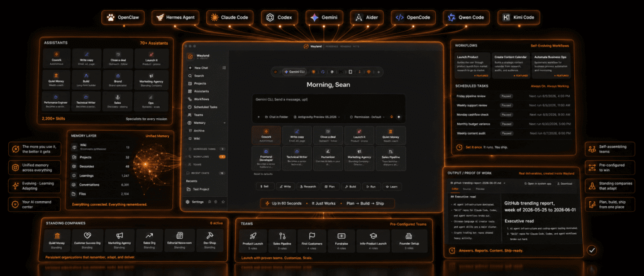Click the Kimi Code badge
Viewport: 644px width, 276px height.
point(519,18)
